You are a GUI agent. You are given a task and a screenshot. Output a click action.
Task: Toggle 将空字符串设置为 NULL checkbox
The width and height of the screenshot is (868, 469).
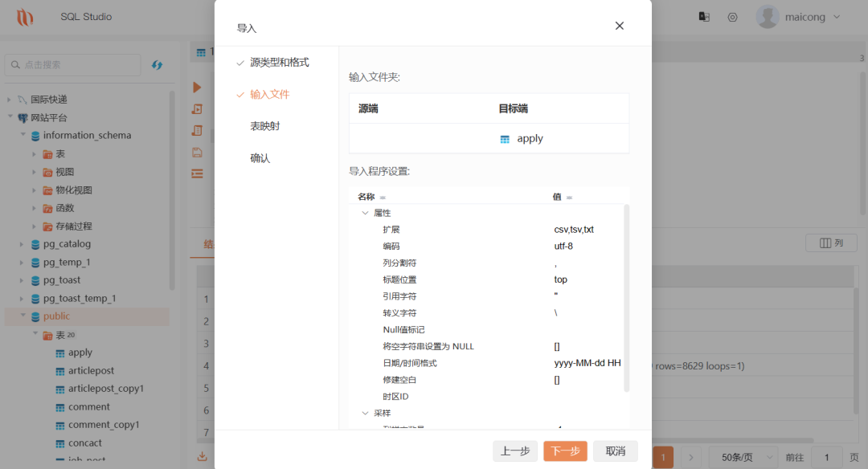click(557, 346)
